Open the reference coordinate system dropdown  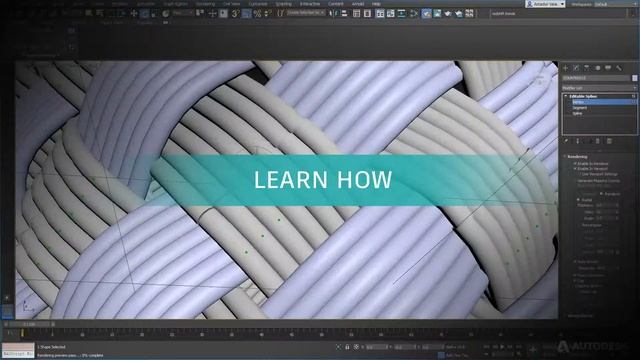[x=182, y=13]
